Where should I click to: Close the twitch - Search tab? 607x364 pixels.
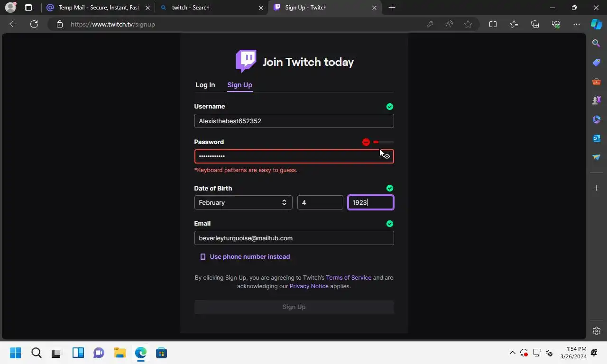point(261,8)
